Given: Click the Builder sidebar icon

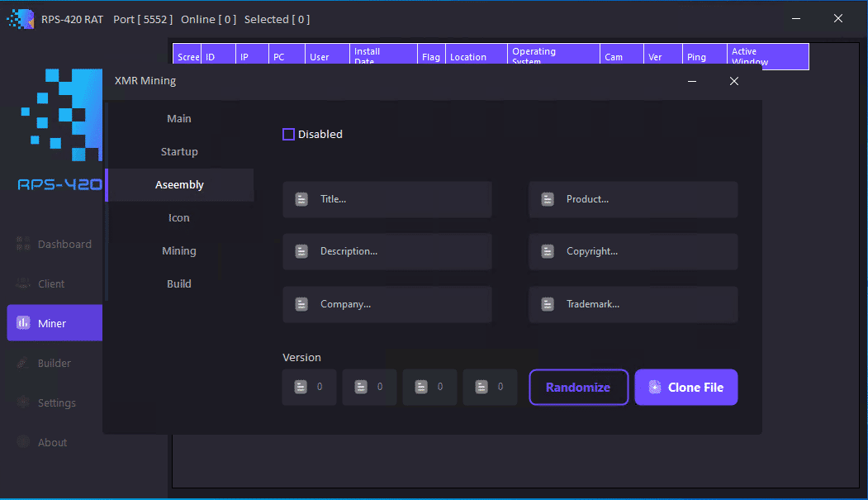Looking at the screenshot, I should pyautogui.click(x=23, y=363).
